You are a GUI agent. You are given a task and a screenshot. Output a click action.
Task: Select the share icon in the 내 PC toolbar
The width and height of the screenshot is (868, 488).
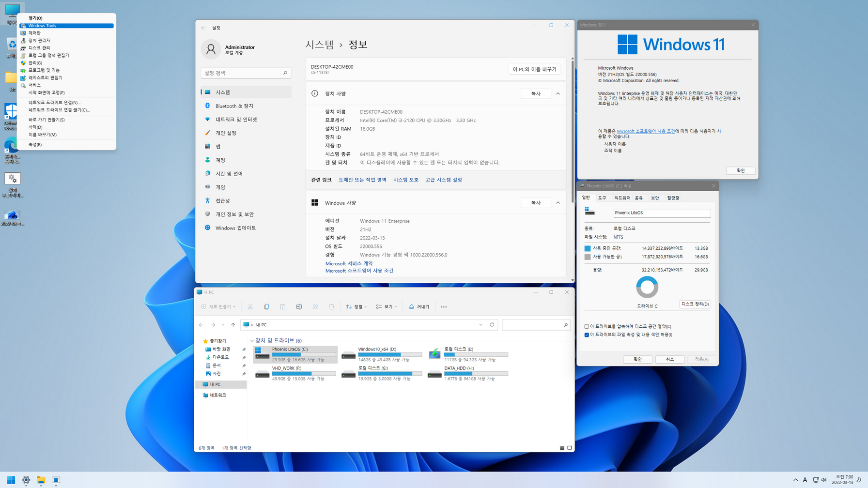click(315, 306)
